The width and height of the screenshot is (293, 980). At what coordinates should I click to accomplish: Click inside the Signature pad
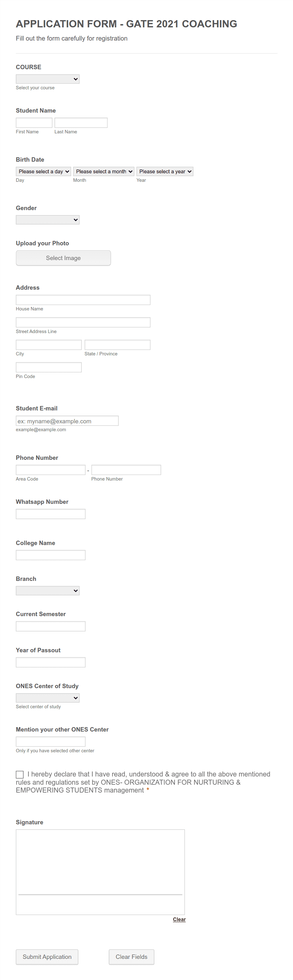click(x=100, y=867)
